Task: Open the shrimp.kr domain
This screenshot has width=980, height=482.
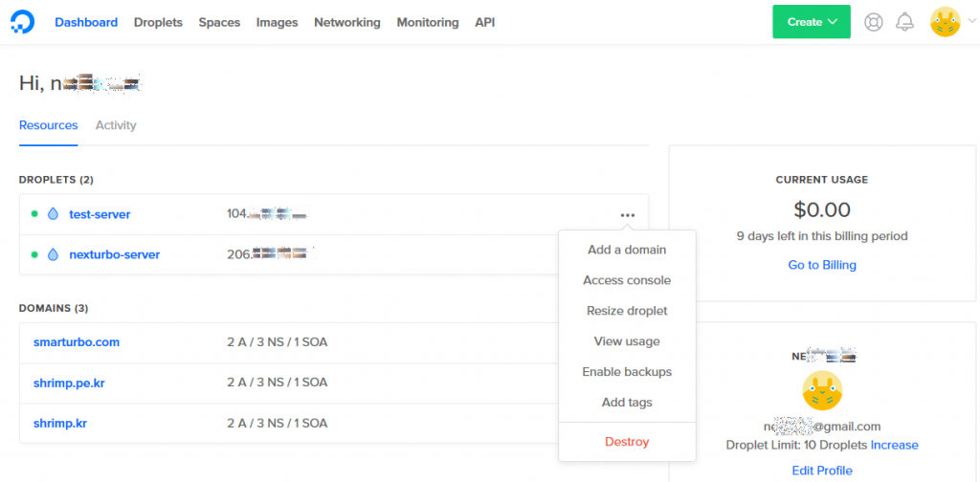Action: coord(60,424)
